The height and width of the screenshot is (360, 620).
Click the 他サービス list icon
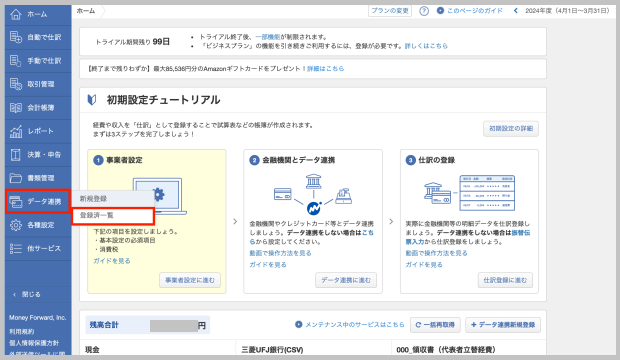[x=15, y=248]
